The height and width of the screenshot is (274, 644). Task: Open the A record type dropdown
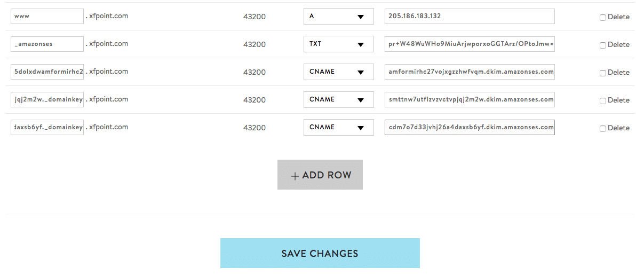point(339,16)
